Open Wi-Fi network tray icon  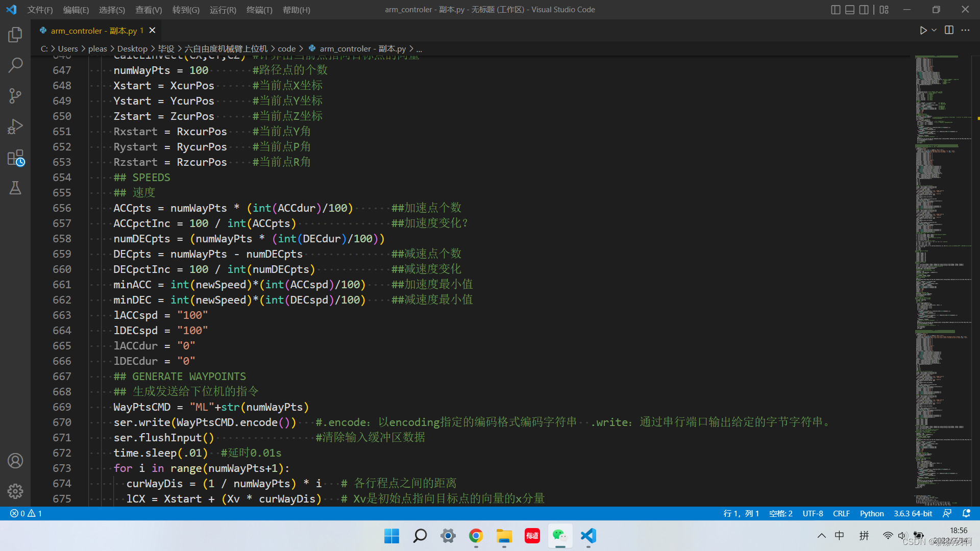click(x=888, y=536)
